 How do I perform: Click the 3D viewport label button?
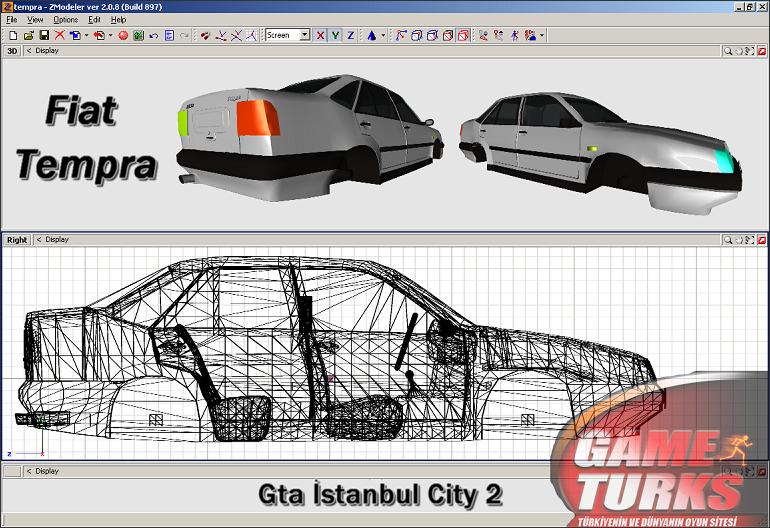[x=12, y=51]
